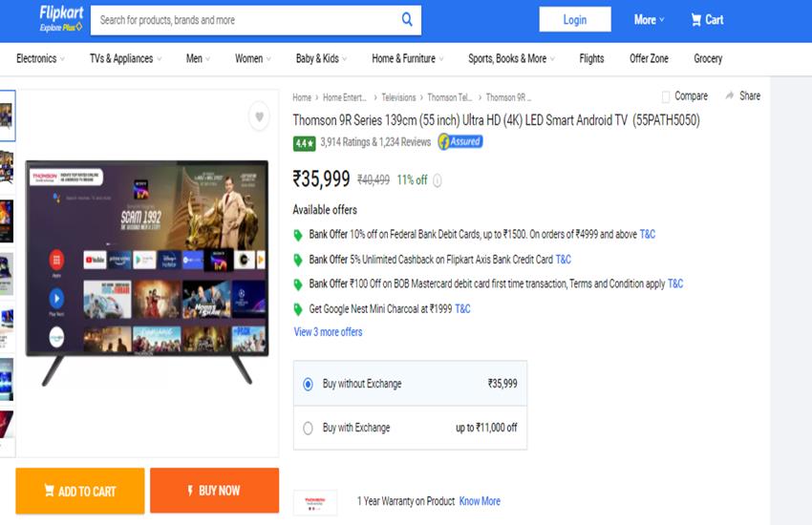Open T&C for Federal Bank offer
This screenshot has height=525, width=812.
[648, 234]
